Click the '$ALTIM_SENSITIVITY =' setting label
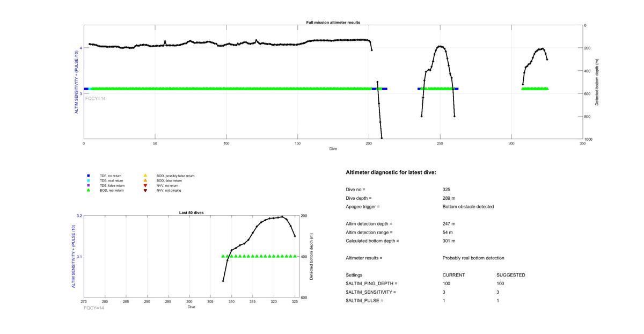This screenshot has width=644, height=334. (371, 292)
